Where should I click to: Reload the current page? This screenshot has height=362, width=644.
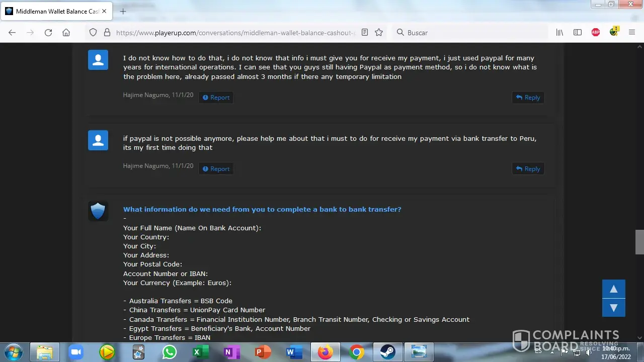[x=48, y=32]
